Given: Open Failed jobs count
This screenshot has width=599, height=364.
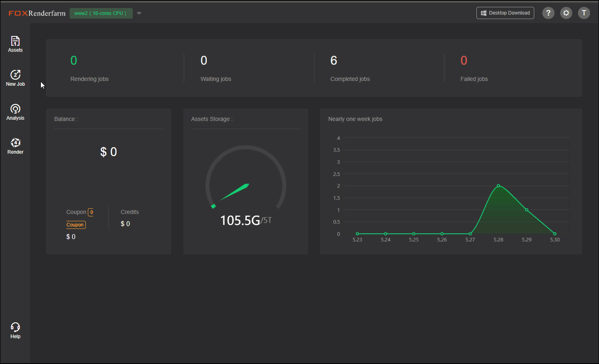Looking at the screenshot, I should pos(464,60).
